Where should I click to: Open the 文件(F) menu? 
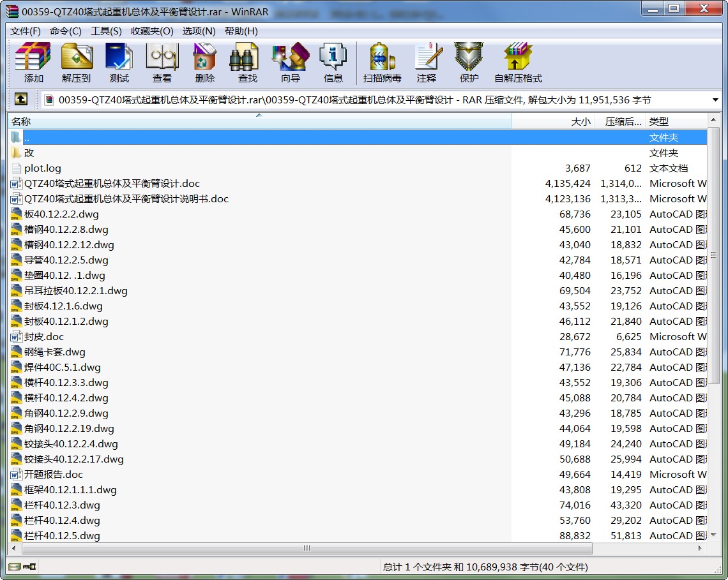click(x=26, y=31)
